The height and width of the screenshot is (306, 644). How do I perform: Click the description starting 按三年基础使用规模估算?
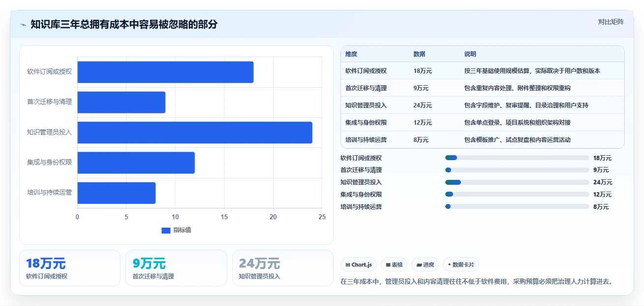pyautogui.click(x=532, y=70)
